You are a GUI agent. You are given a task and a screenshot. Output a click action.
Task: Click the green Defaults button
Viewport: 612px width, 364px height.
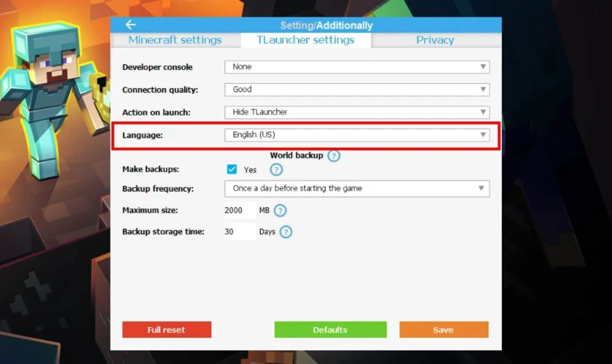coord(331,330)
